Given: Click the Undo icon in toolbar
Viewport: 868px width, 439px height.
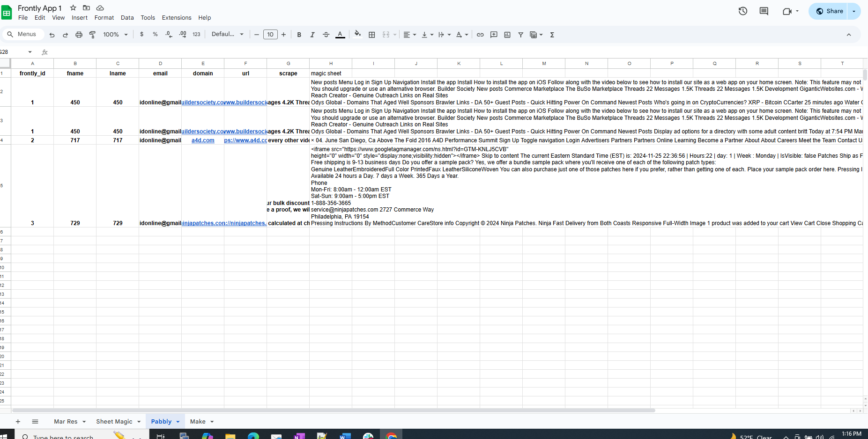Looking at the screenshot, I should 52,35.
